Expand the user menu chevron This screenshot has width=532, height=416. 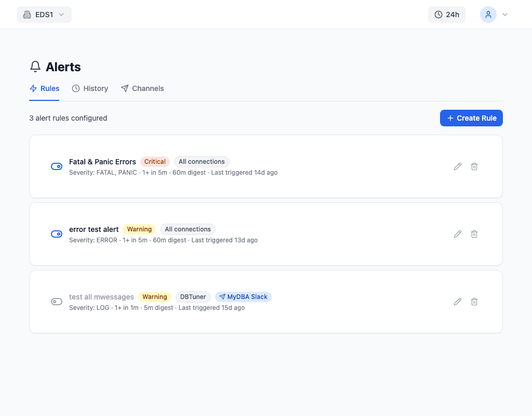click(505, 15)
